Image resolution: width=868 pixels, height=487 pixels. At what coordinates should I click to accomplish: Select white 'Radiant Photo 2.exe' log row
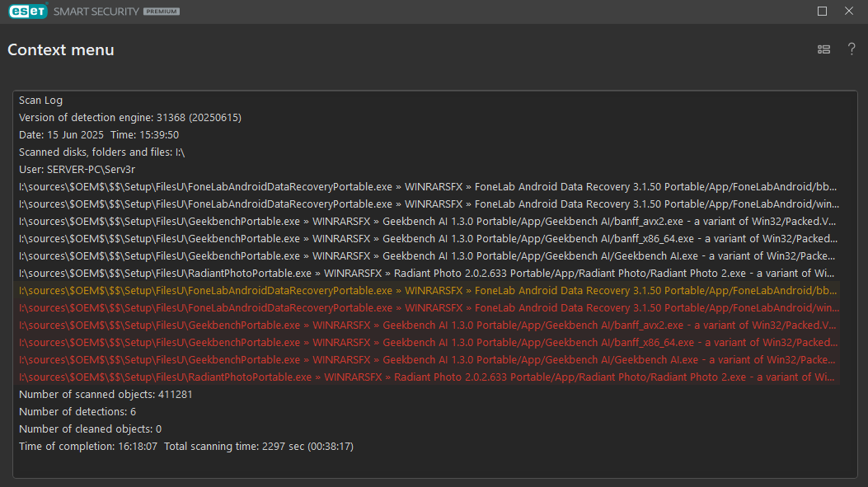(427, 273)
